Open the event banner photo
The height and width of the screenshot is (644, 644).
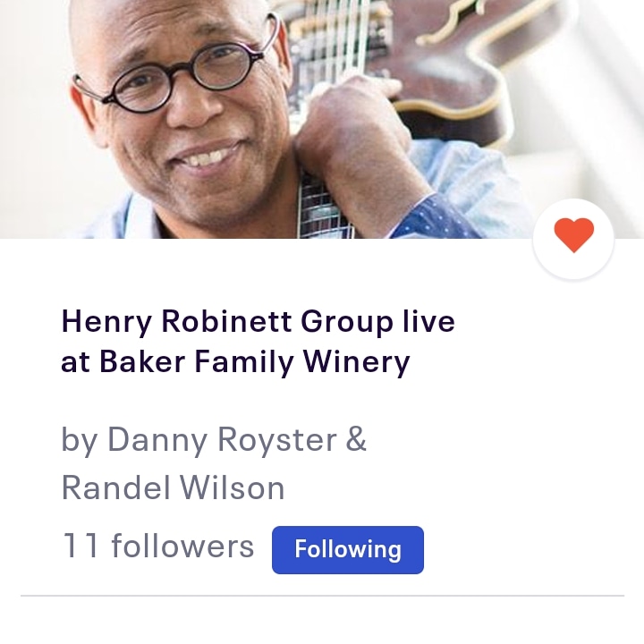(322, 119)
